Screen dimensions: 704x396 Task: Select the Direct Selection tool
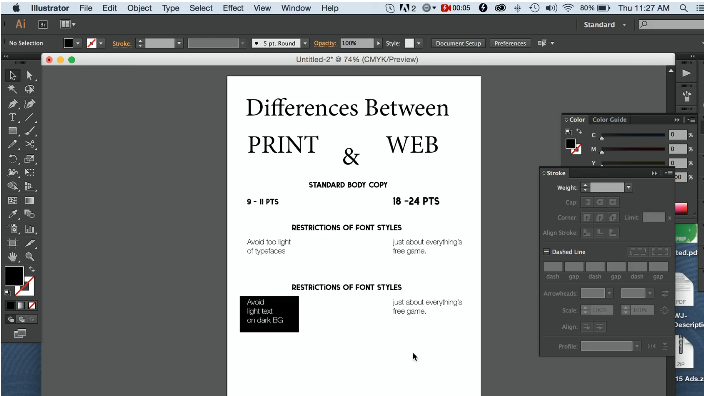[x=30, y=75]
